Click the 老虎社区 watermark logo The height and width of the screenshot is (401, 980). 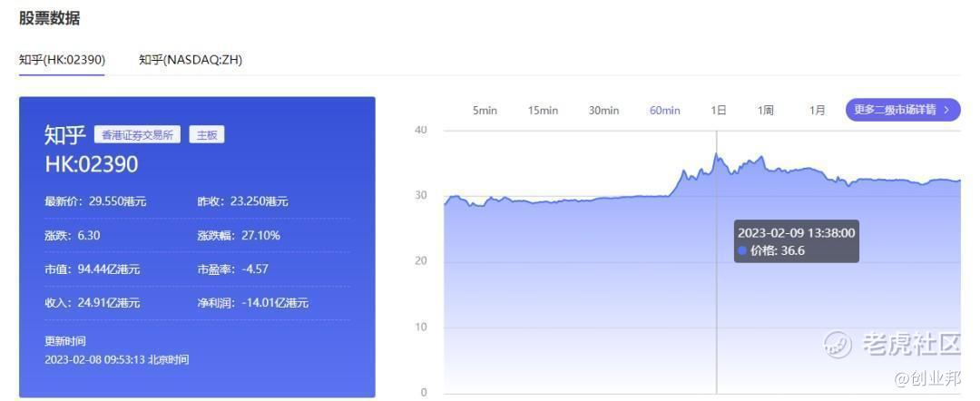(x=838, y=343)
